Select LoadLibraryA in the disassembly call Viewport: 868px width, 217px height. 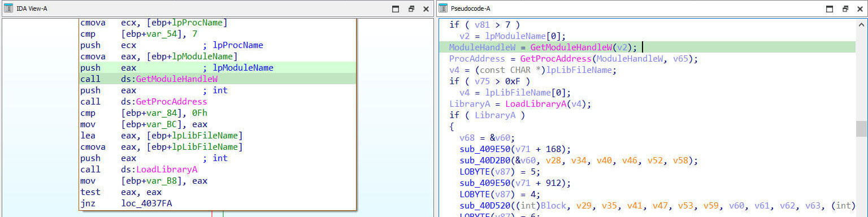(x=166, y=170)
